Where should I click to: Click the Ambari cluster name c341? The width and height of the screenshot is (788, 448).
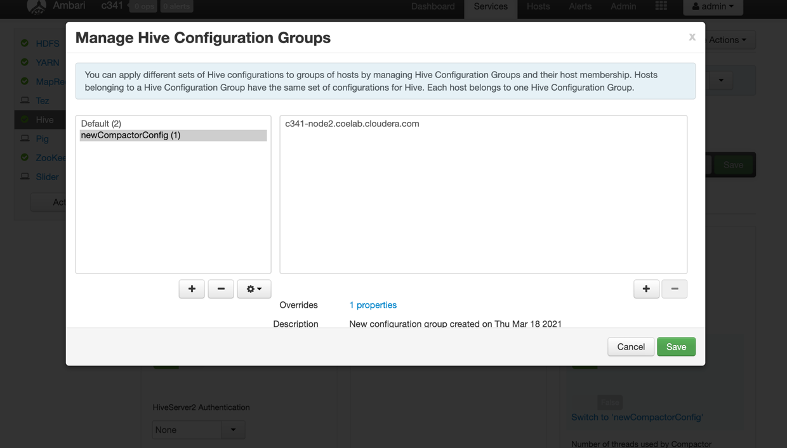click(x=112, y=6)
